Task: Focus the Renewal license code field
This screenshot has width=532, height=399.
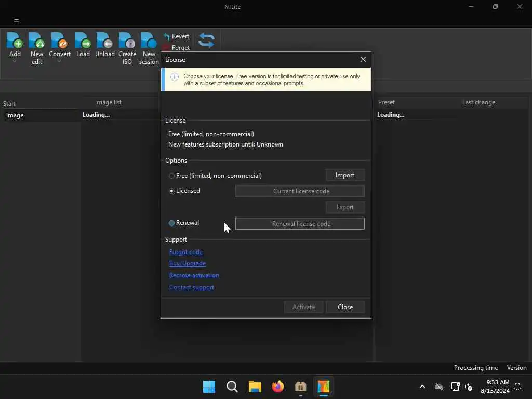Action: click(x=300, y=223)
